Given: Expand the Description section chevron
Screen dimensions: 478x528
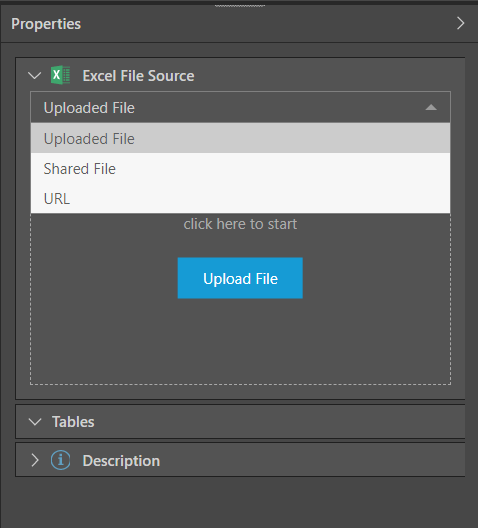Looking at the screenshot, I should 35,460.
